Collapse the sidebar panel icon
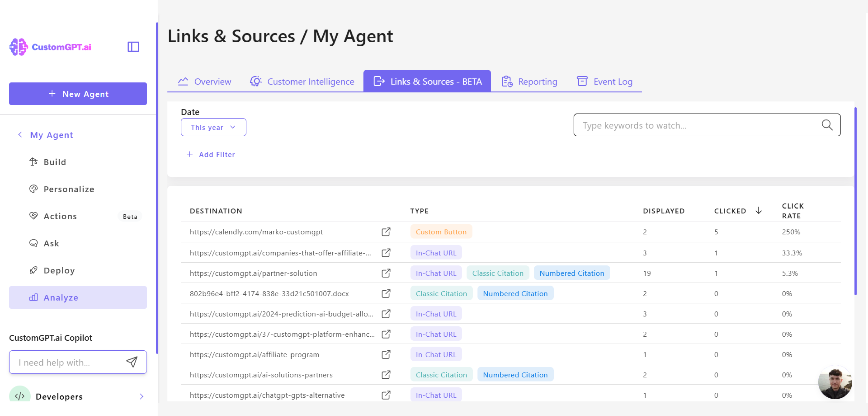The width and height of the screenshot is (868, 416). click(133, 47)
